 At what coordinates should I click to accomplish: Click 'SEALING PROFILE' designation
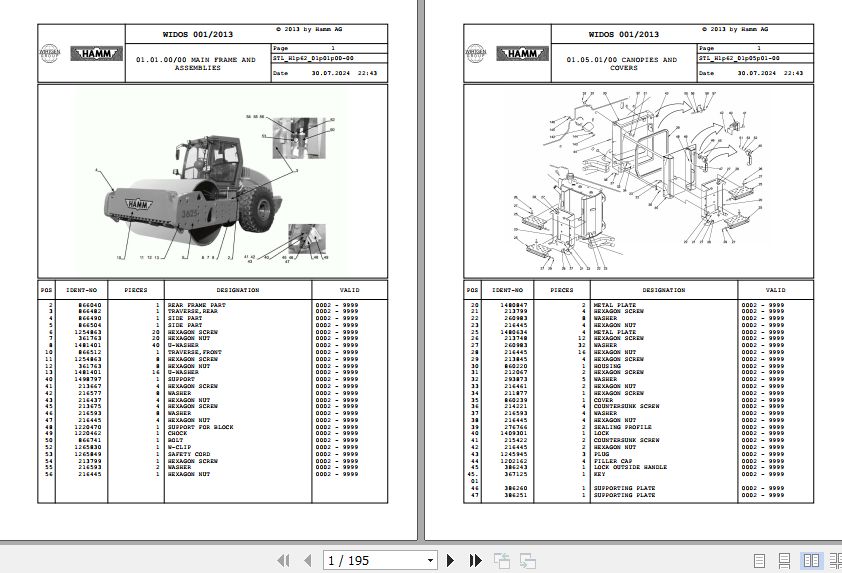point(622,427)
